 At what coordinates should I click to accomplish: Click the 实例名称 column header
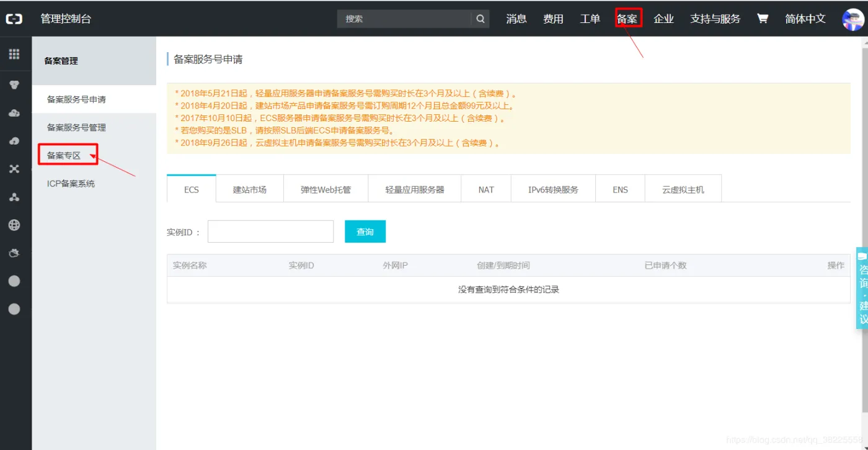click(190, 265)
